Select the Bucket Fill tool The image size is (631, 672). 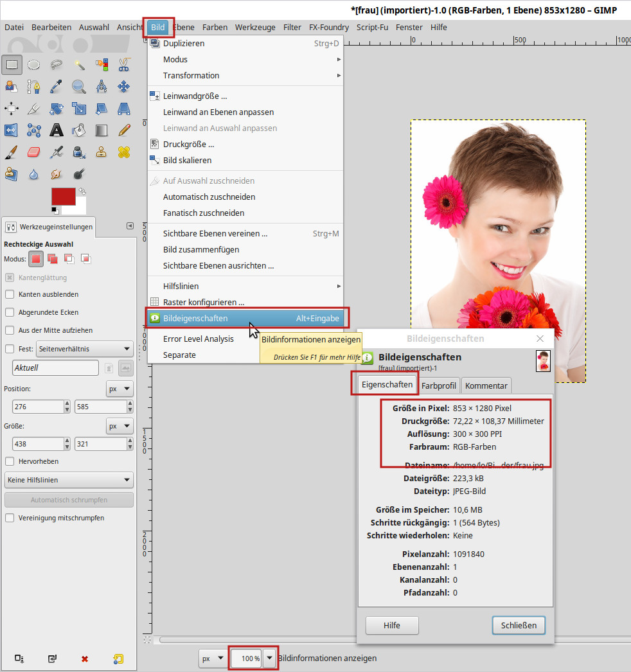point(79,130)
